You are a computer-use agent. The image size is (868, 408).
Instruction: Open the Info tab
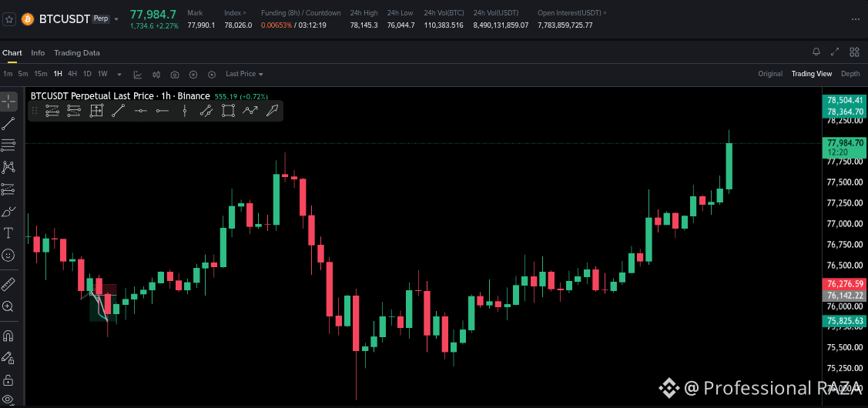pos(38,53)
